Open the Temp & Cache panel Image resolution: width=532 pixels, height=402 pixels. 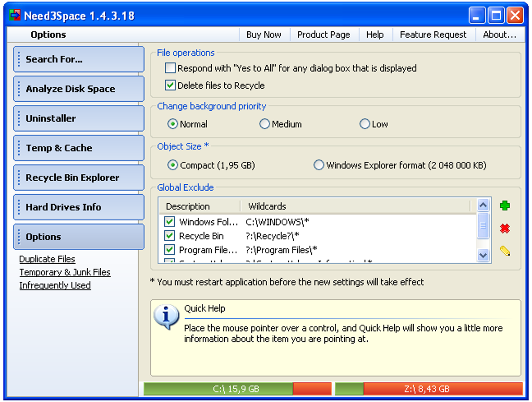coord(79,148)
